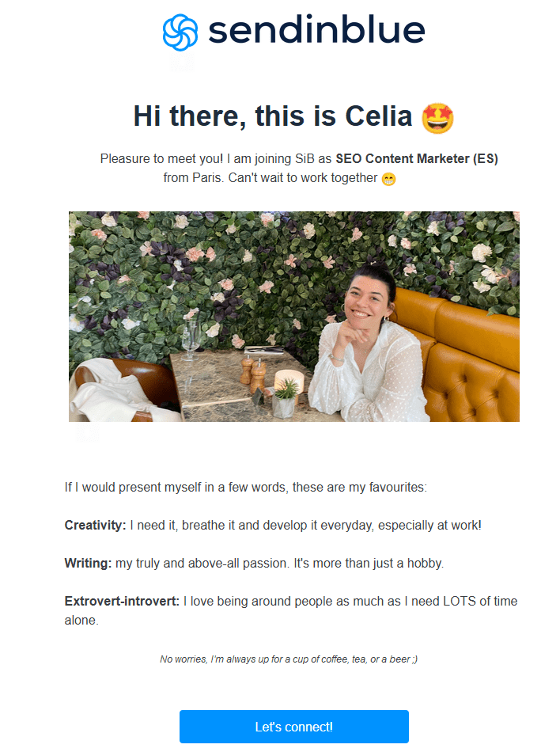Select the "Hi there, this is Celia" heading
560x752 pixels.
click(x=273, y=116)
